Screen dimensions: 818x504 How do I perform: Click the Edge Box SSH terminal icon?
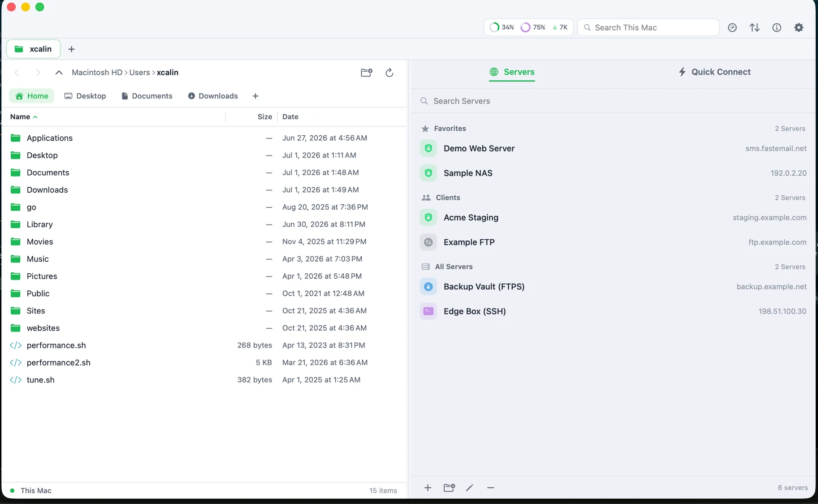coord(428,311)
